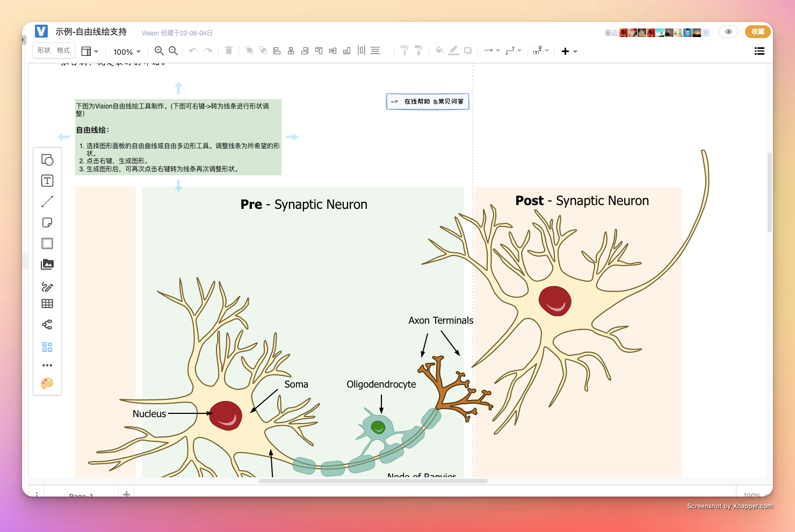Send selection to back

pos(263,50)
